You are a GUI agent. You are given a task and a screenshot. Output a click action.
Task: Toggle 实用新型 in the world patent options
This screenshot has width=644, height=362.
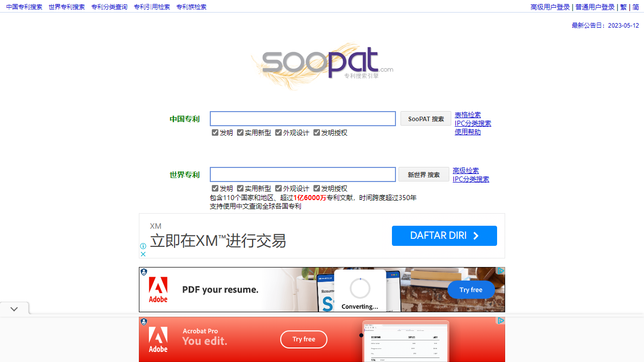coord(240,188)
